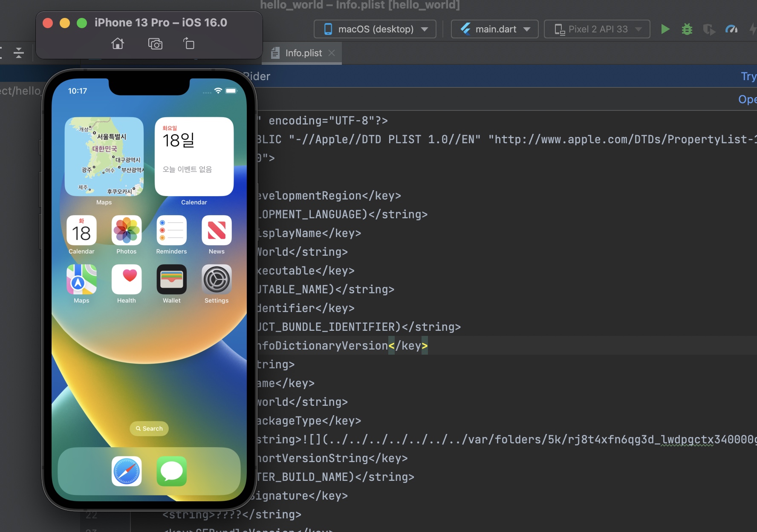Viewport: 757px width, 532px height.
Task: Launch Safari from the iPhone dock
Action: pyautogui.click(x=127, y=471)
